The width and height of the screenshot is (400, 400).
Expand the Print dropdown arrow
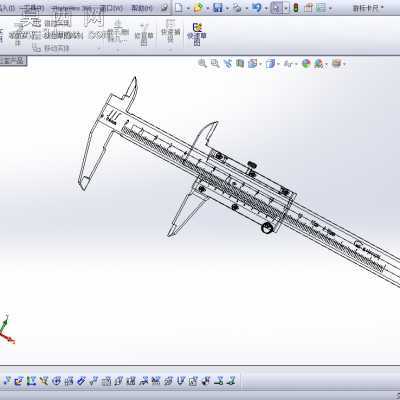click(246, 8)
